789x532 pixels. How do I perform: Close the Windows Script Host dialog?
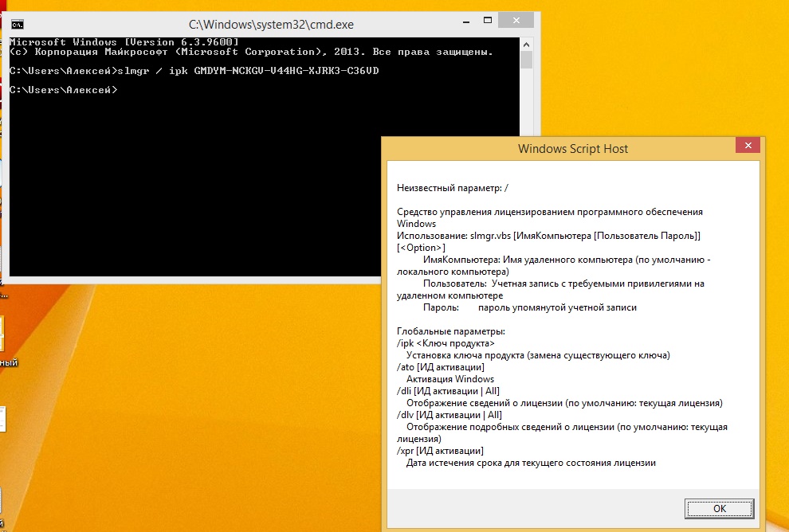(748, 145)
